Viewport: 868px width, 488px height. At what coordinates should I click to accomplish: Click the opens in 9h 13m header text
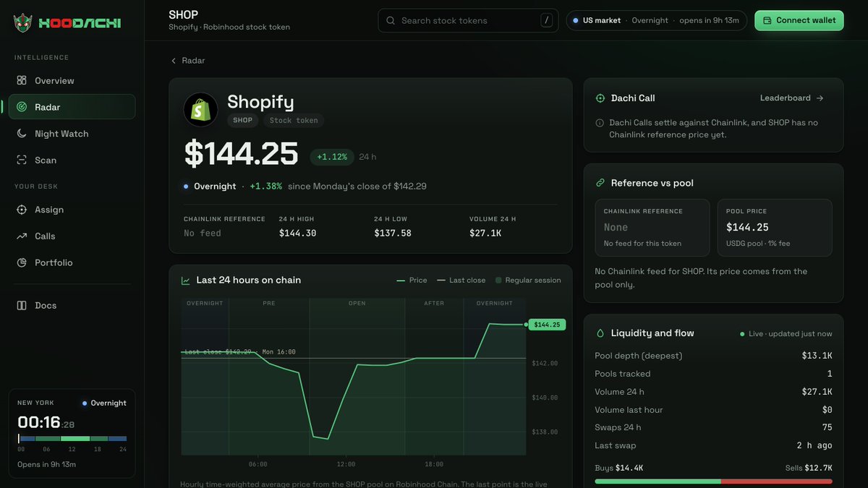[709, 20]
